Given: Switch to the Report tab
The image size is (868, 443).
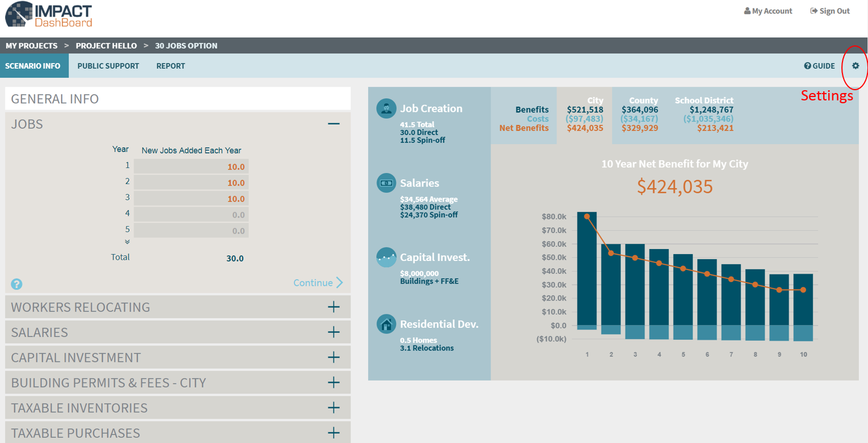Looking at the screenshot, I should pyautogui.click(x=171, y=66).
